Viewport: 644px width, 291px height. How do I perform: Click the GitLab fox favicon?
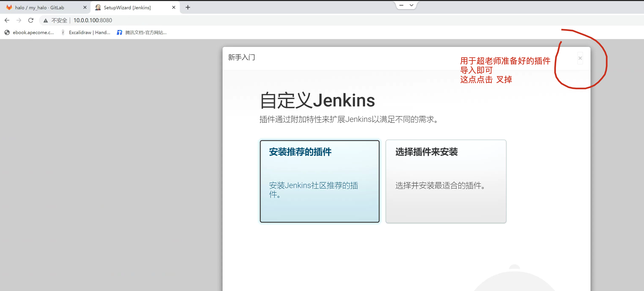tap(9, 7)
